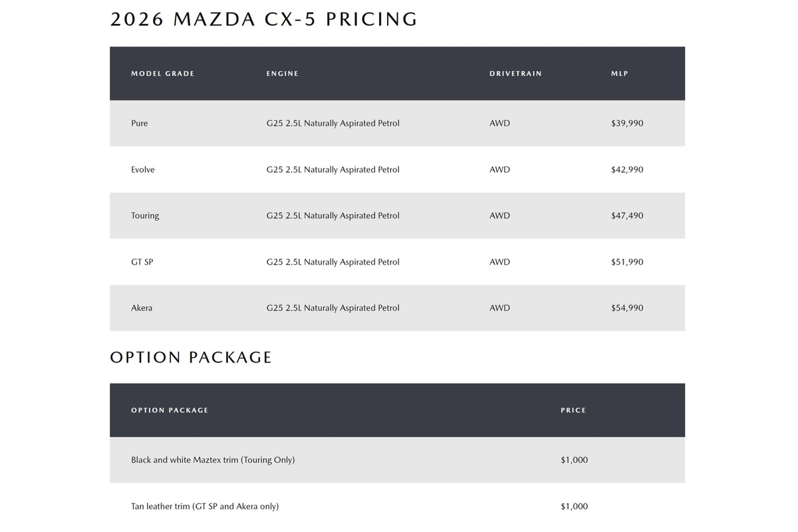This screenshot has height=532, width=798.
Task: Click the $39,990 price for Pure
Action: (627, 124)
